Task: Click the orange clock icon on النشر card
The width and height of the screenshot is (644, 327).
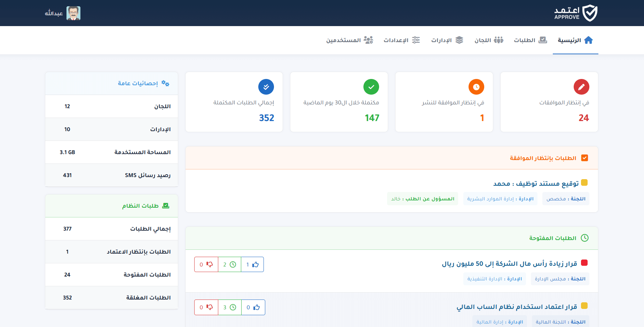Action: pyautogui.click(x=476, y=87)
